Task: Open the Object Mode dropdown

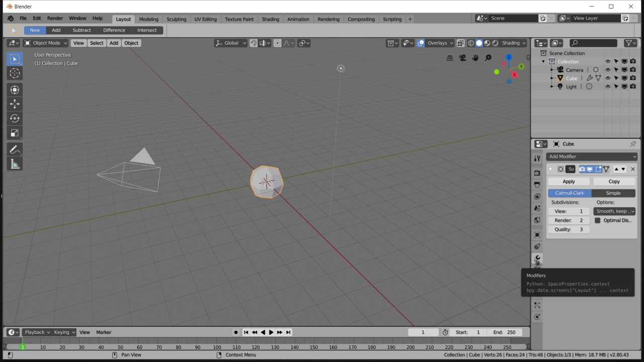Action: click(46, 43)
